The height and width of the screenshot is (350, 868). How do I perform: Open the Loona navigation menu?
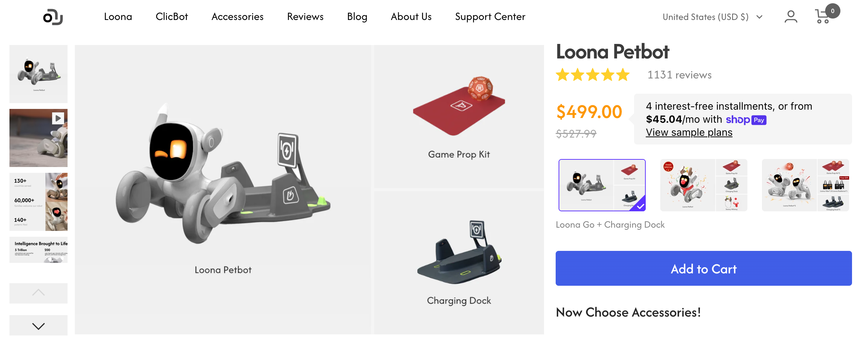click(x=118, y=17)
